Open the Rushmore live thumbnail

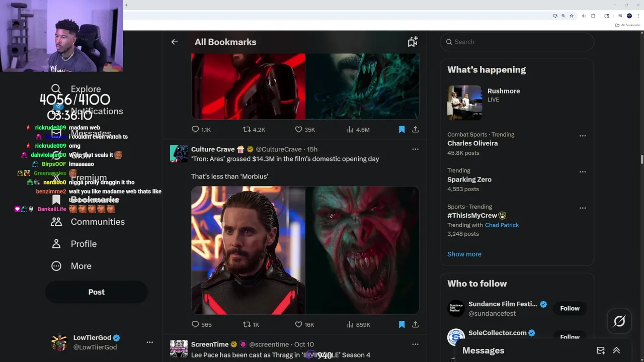464,103
